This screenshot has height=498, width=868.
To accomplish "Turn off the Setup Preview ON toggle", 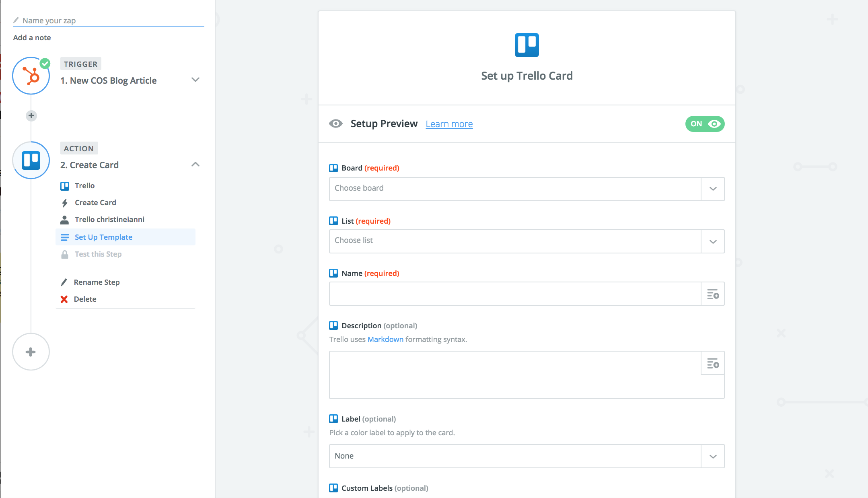I will (x=705, y=124).
